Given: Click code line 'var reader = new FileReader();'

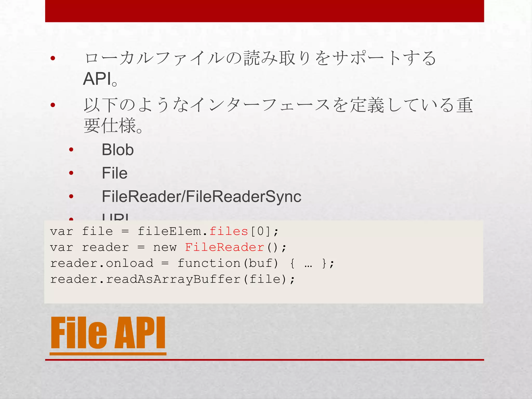Looking at the screenshot, I should (168, 247).
